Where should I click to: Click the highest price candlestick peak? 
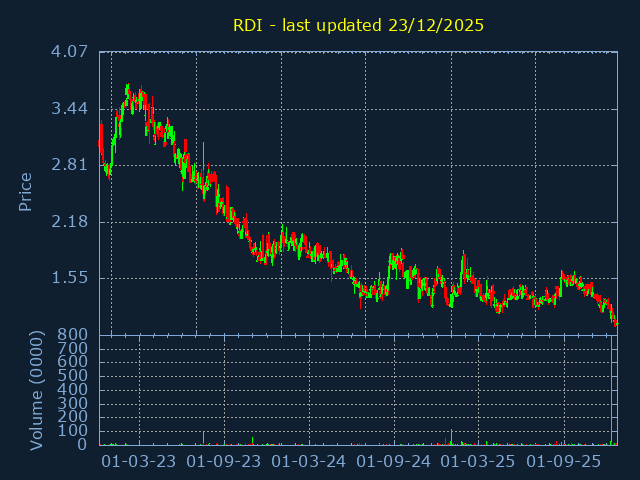pos(127,86)
